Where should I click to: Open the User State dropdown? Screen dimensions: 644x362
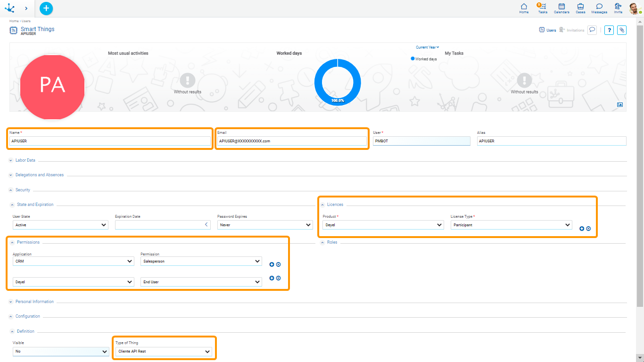pyautogui.click(x=60, y=225)
